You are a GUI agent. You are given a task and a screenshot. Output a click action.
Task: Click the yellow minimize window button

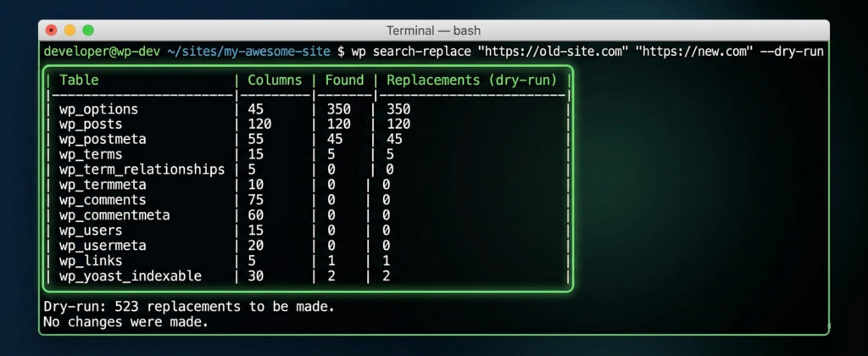pos(70,31)
